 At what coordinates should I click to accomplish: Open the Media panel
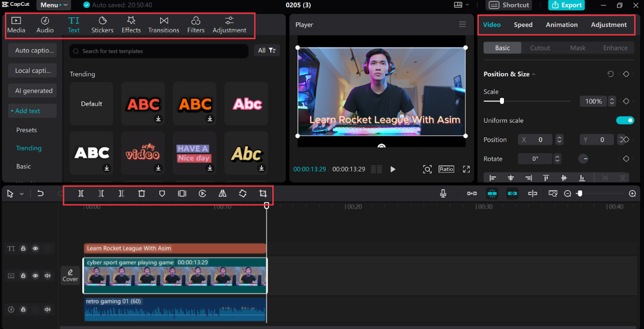pyautogui.click(x=16, y=25)
